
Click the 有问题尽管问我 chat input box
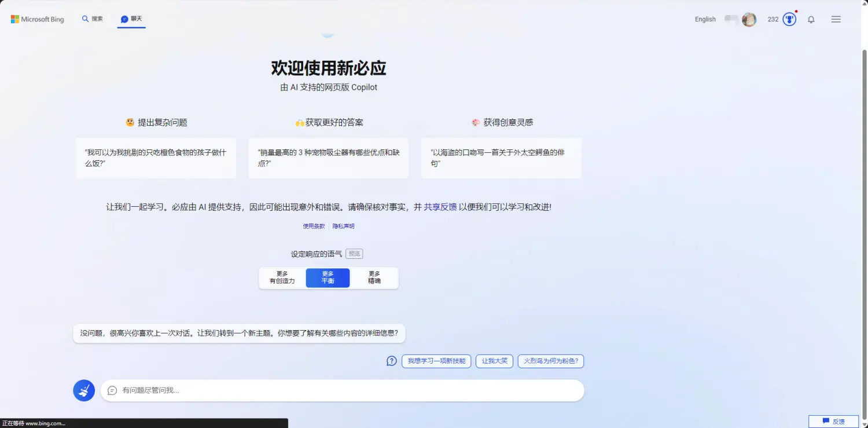coord(347,390)
